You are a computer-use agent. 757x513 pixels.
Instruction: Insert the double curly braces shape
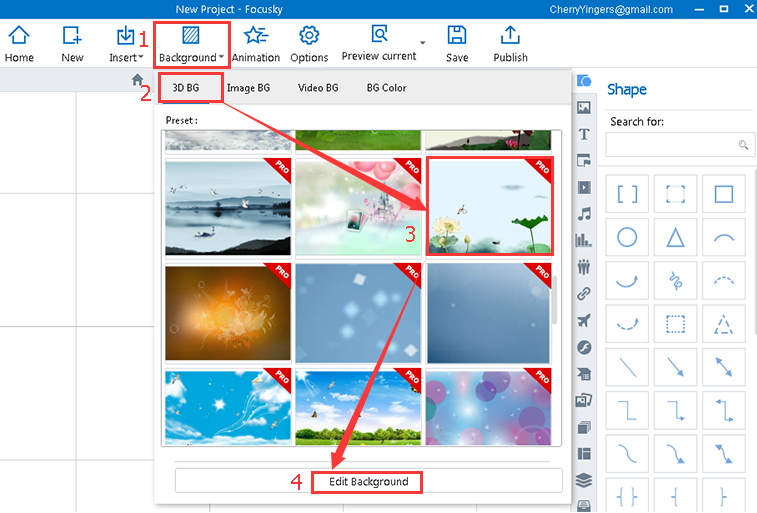627,496
